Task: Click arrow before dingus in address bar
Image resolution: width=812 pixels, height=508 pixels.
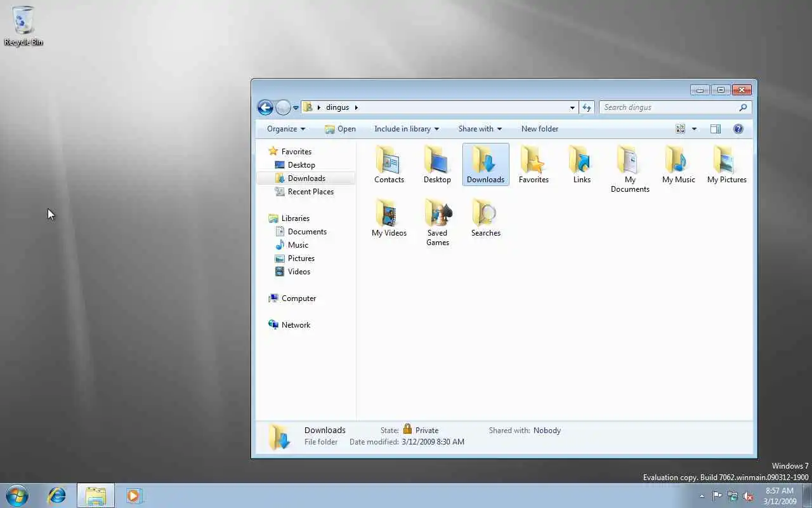Action: 319,107
